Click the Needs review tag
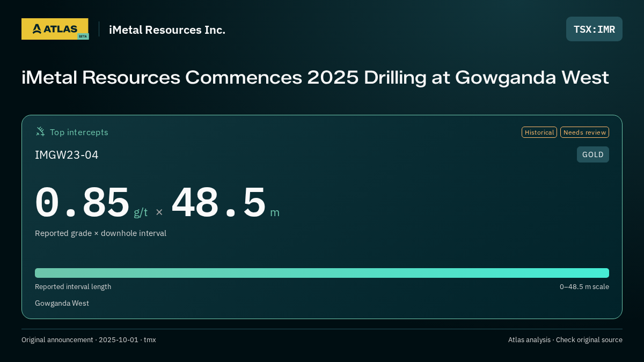This screenshot has height=362, width=644. point(584,132)
